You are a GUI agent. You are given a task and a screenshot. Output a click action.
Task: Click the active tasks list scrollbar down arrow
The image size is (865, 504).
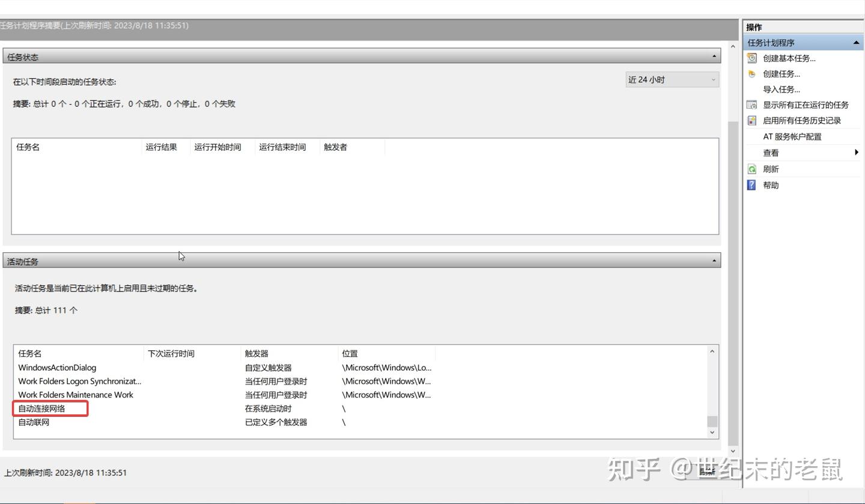(712, 432)
